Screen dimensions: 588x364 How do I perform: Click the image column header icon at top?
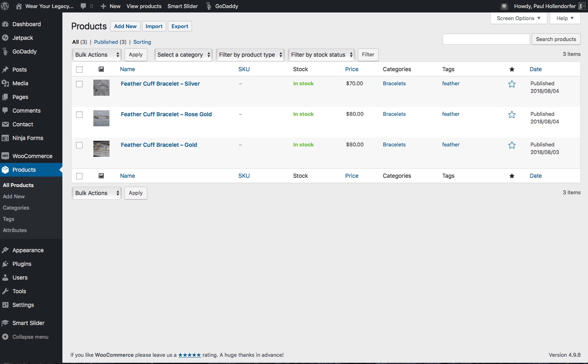coord(101,69)
